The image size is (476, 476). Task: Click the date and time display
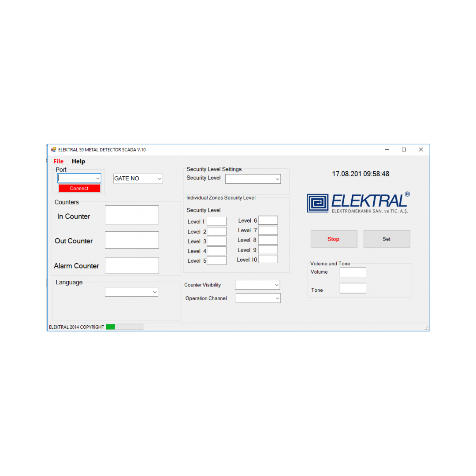[361, 174]
